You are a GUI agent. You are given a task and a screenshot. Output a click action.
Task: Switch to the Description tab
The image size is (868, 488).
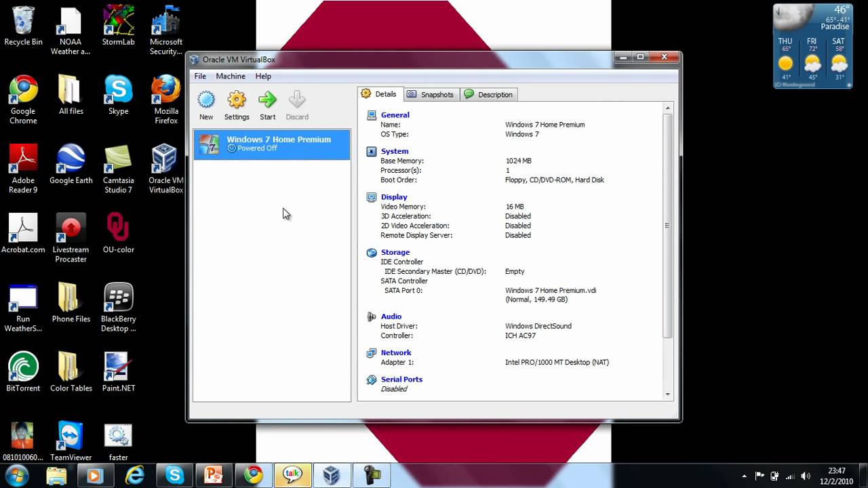(x=490, y=94)
